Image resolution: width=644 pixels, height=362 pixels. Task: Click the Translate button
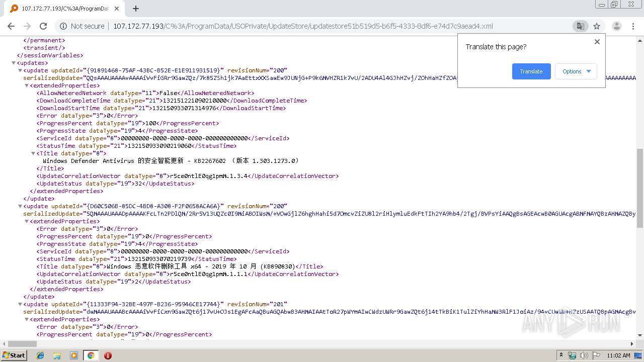click(531, 71)
